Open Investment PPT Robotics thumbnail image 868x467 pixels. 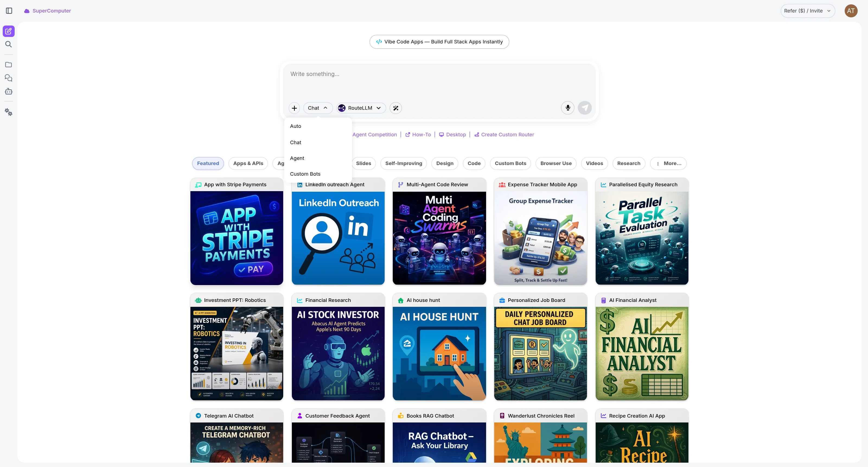click(x=237, y=354)
